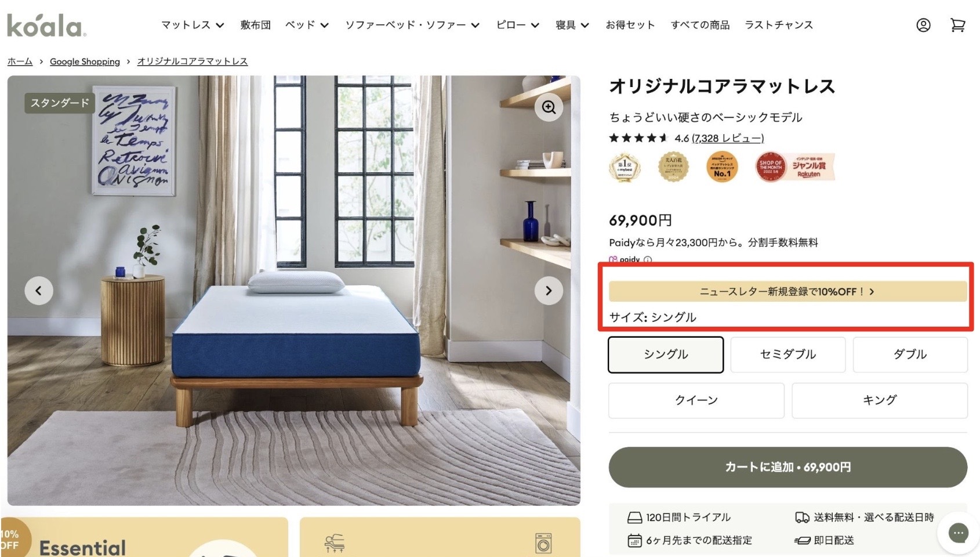Select the シングル size option
980x557 pixels.
coord(666,355)
